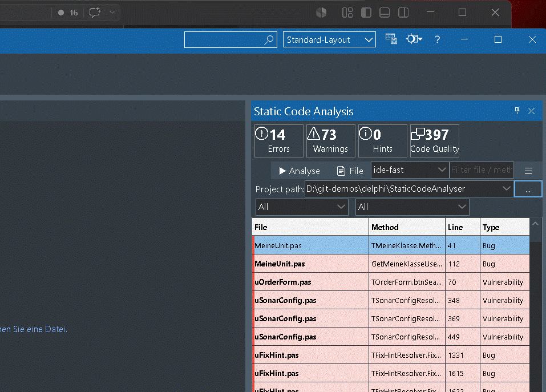Toggle secondary side bar in background window
The width and height of the screenshot is (546, 392).
tap(403, 13)
